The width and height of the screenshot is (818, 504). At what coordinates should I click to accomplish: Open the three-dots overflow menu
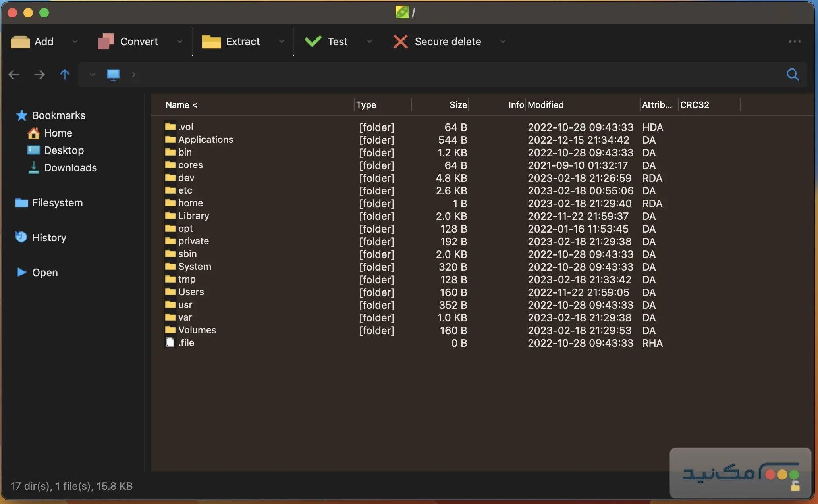click(795, 42)
